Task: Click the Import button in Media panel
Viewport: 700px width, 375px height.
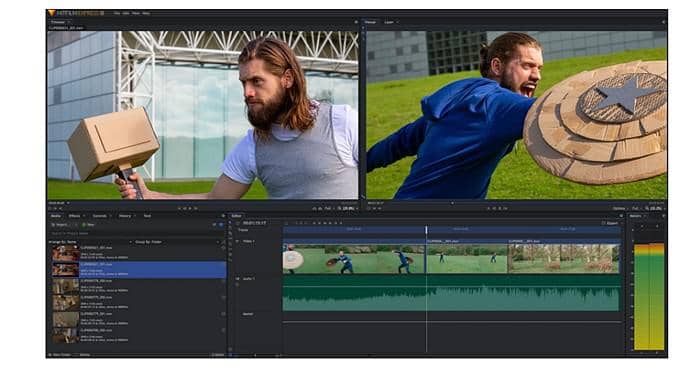Action: point(60,225)
